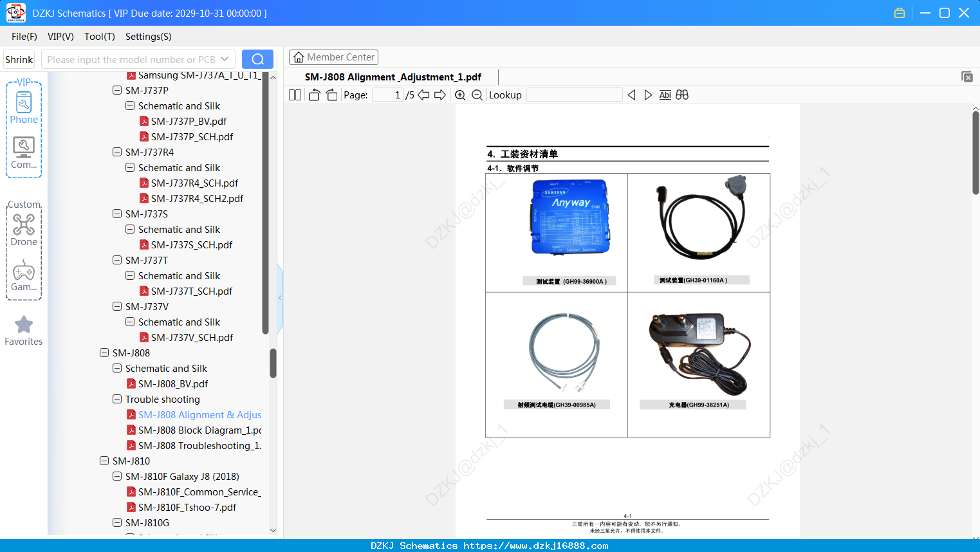Go to next page arrow
The height and width of the screenshot is (552, 980).
tap(440, 95)
